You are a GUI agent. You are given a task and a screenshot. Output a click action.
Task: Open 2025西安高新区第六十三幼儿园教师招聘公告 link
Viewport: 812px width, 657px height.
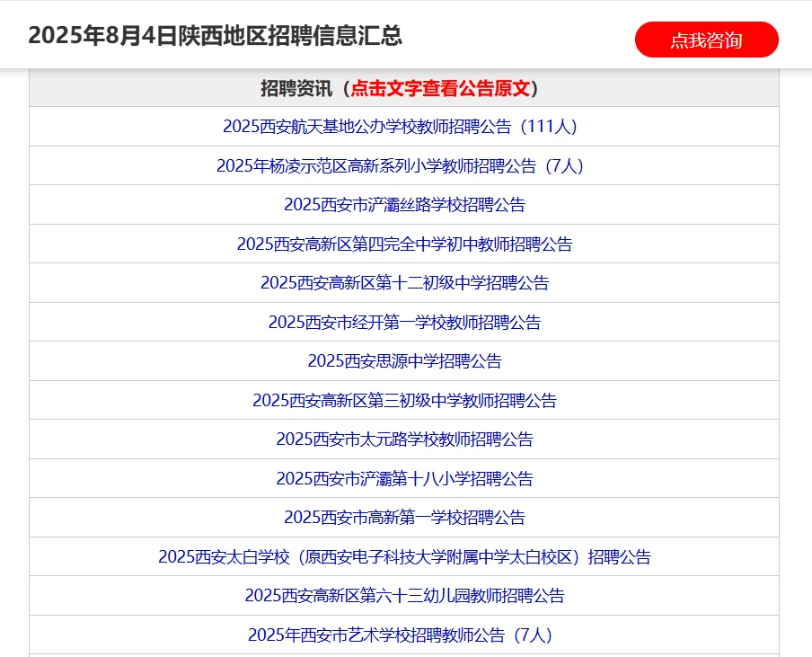click(x=404, y=596)
